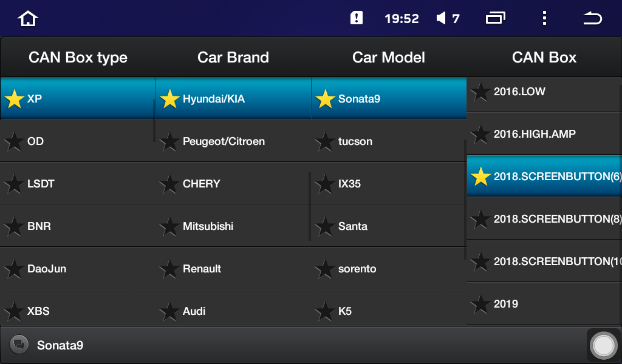This screenshot has height=364, width=622.
Task: Open recent apps window icon
Action: coord(496,18)
